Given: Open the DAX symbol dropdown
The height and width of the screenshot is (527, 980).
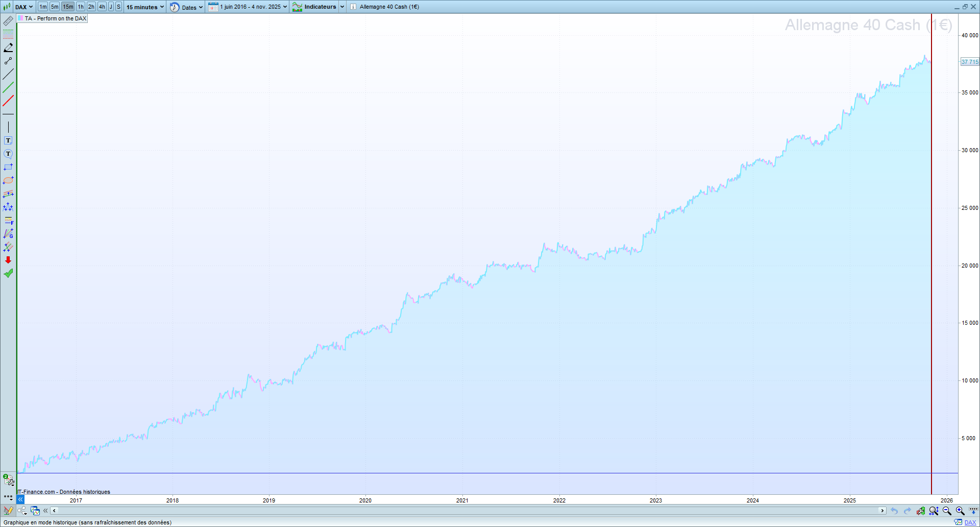Looking at the screenshot, I should tap(23, 7).
